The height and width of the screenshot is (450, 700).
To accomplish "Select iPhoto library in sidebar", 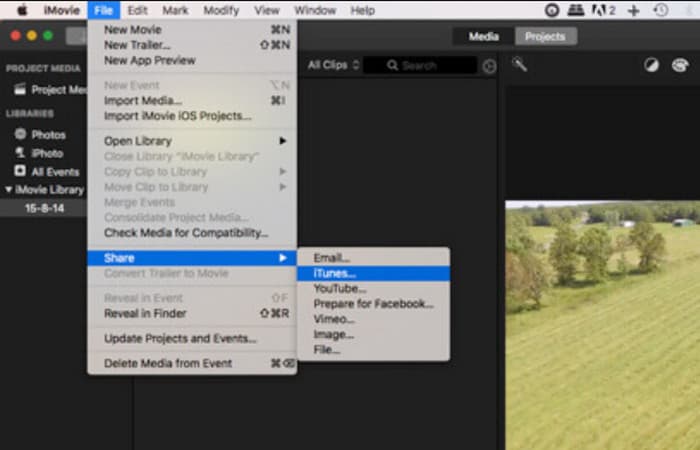I will [39, 153].
